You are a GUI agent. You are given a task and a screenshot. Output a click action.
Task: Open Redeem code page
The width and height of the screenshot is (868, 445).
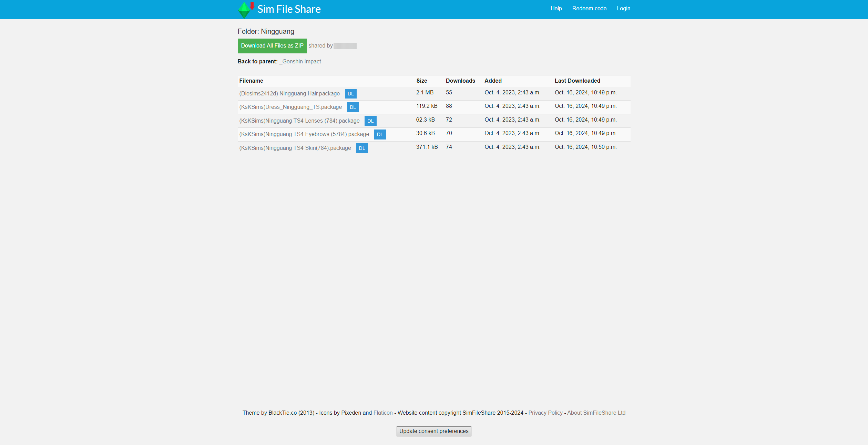coord(589,9)
